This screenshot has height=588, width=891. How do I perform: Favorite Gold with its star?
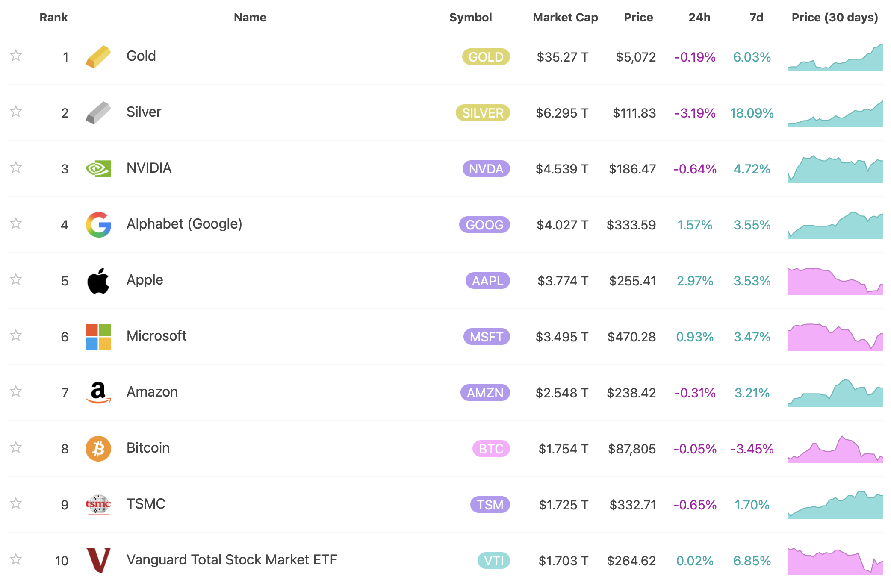click(16, 56)
